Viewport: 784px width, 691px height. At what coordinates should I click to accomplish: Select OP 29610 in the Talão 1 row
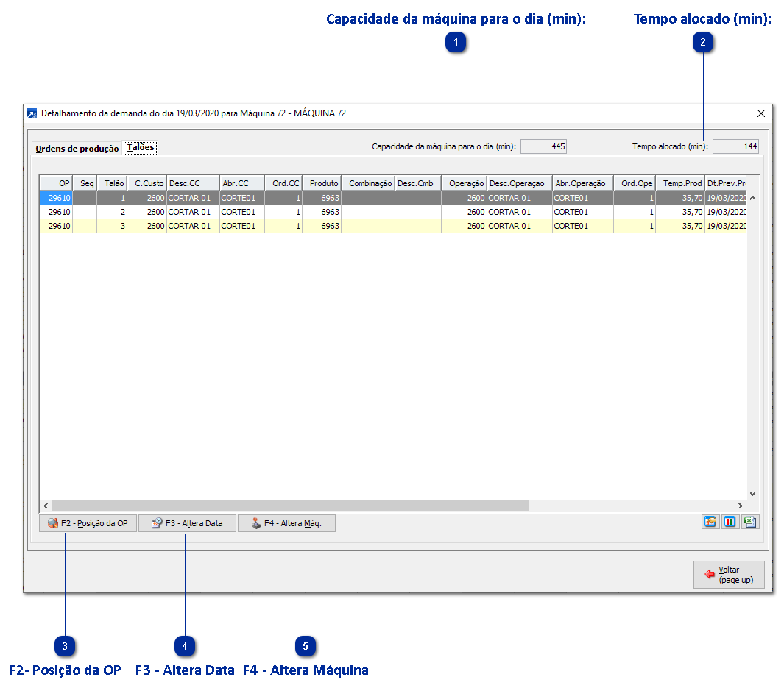(57, 198)
